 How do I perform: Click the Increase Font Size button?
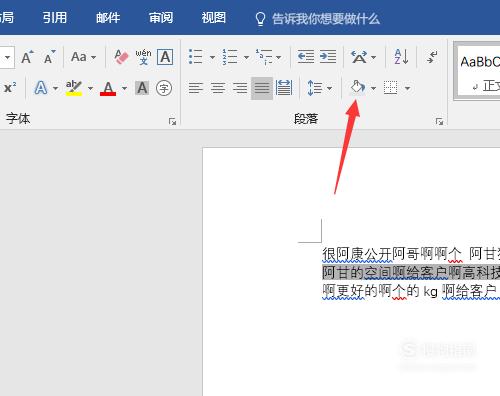coord(27,57)
